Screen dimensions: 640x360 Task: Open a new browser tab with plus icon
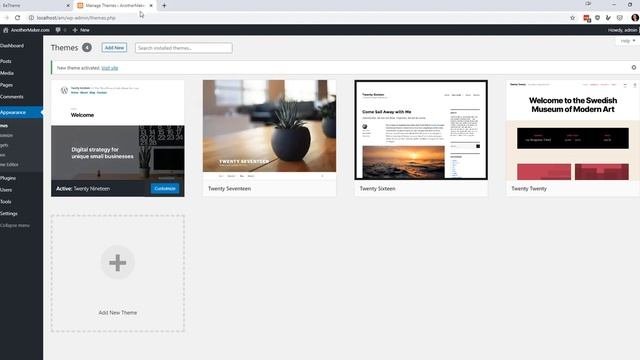coord(164,6)
